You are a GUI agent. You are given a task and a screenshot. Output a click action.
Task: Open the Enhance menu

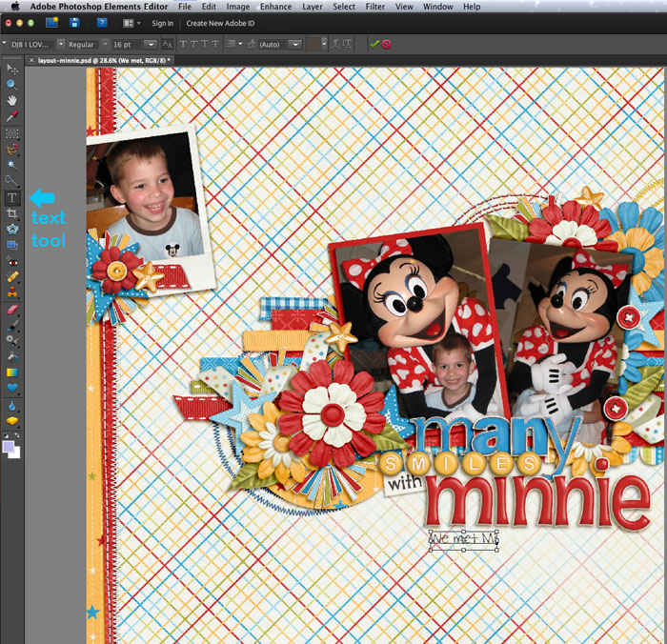[276, 7]
